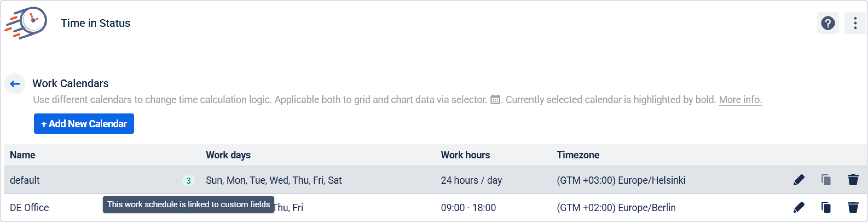Select the default calendar name
Viewport: 868px width, 222px height.
25,180
